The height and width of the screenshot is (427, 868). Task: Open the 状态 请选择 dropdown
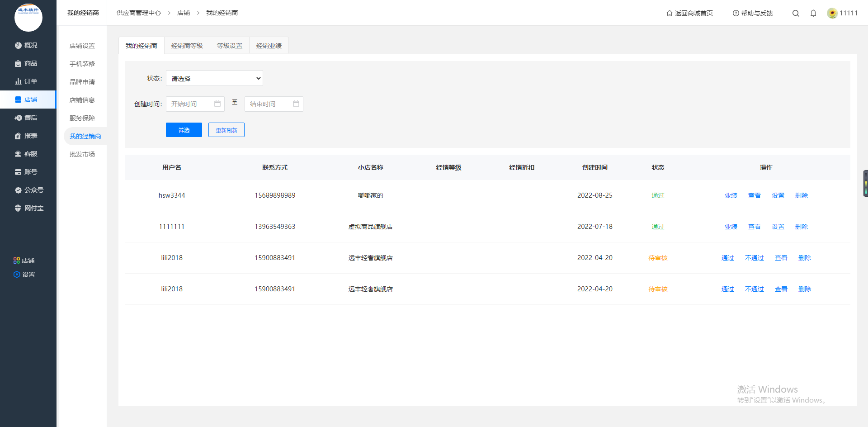tap(214, 78)
